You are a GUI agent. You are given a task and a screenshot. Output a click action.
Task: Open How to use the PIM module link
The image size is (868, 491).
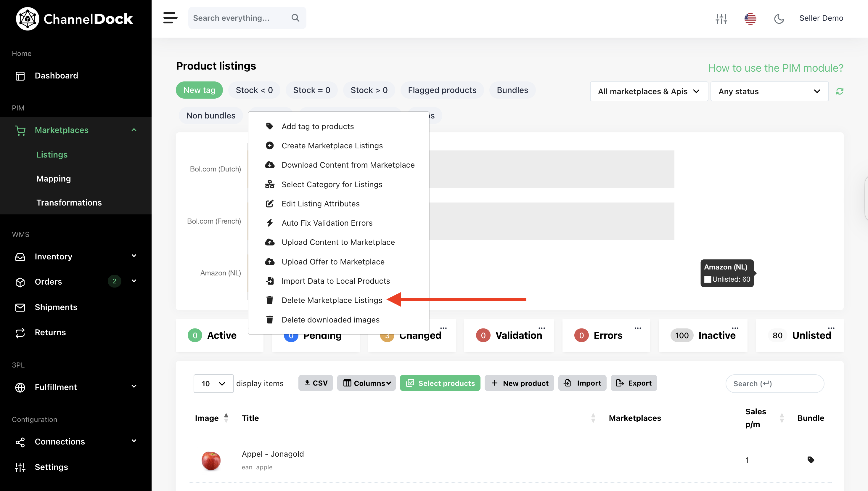click(776, 68)
